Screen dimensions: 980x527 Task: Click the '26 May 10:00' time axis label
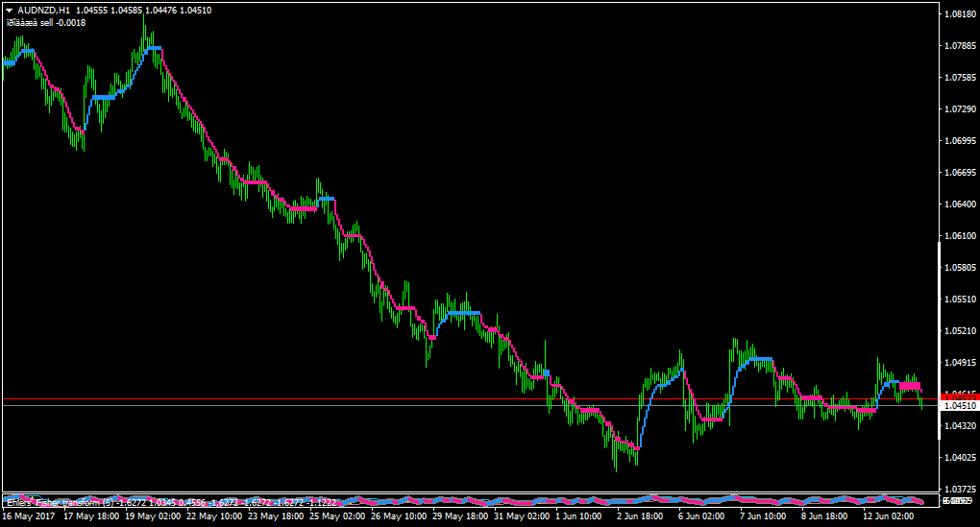pyautogui.click(x=399, y=516)
